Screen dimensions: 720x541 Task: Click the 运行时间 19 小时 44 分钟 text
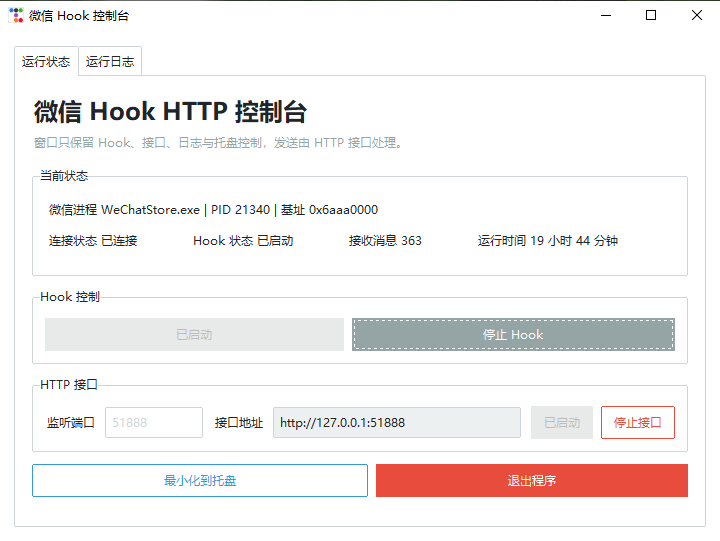tap(547, 241)
